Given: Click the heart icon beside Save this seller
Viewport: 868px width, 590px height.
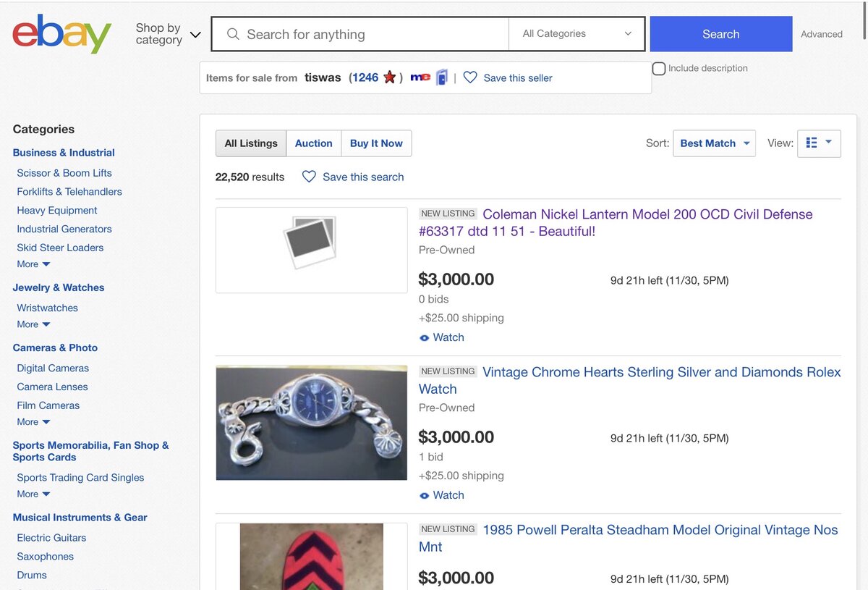Looking at the screenshot, I should coord(470,77).
